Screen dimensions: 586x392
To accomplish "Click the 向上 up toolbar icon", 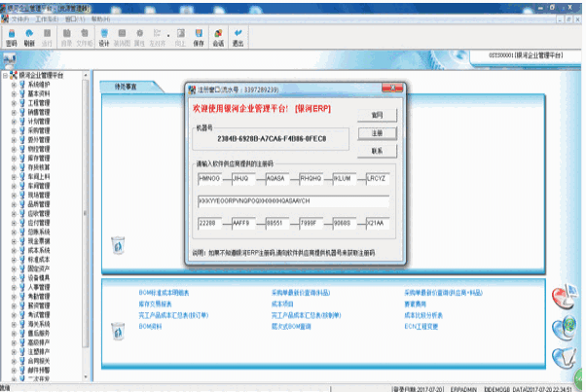I will 180,38.
